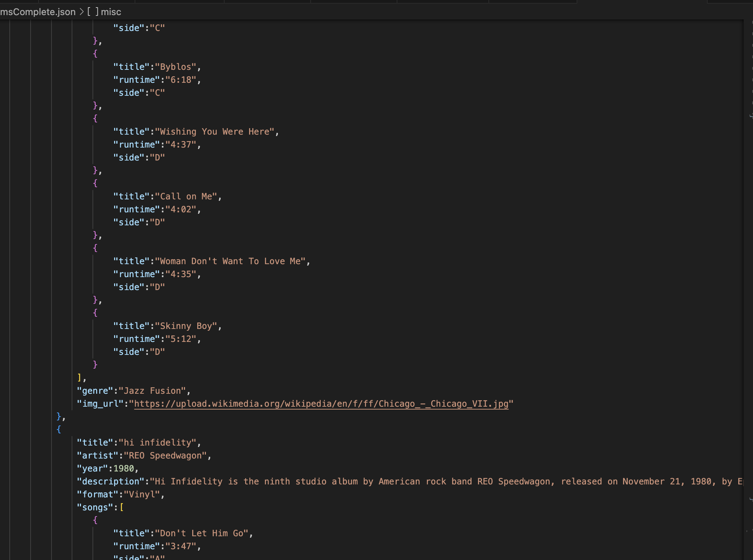This screenshot has width=753, height=560.
Task: Click the runtime value "6:18"
Action: click(x=181, y=80)
